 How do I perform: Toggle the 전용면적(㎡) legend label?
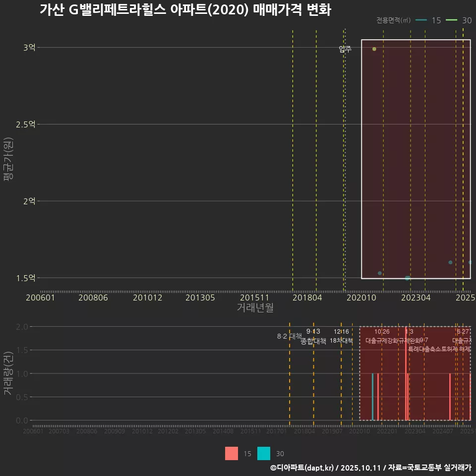(393, 21)
